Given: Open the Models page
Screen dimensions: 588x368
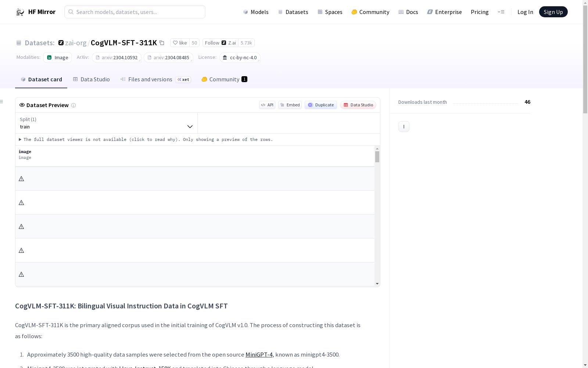Looking at the screenshot, I should click(256, 12).
